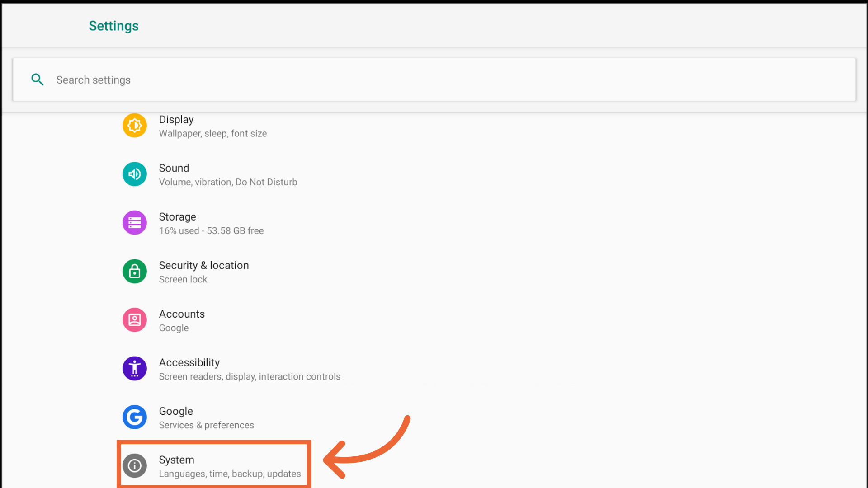Click the Screen lock subtitle text
The width and height of the screenshot is (868, 488).
[183, 280]
